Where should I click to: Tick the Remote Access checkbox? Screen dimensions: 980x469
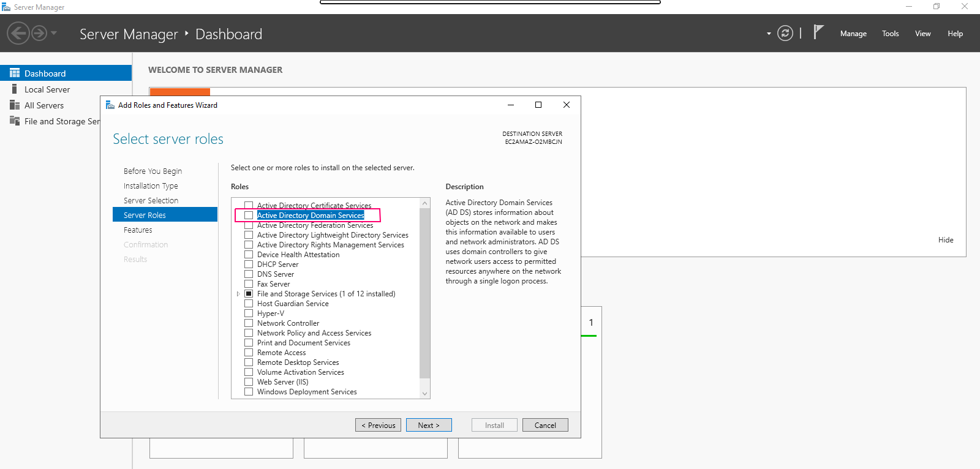coord(249,353)
